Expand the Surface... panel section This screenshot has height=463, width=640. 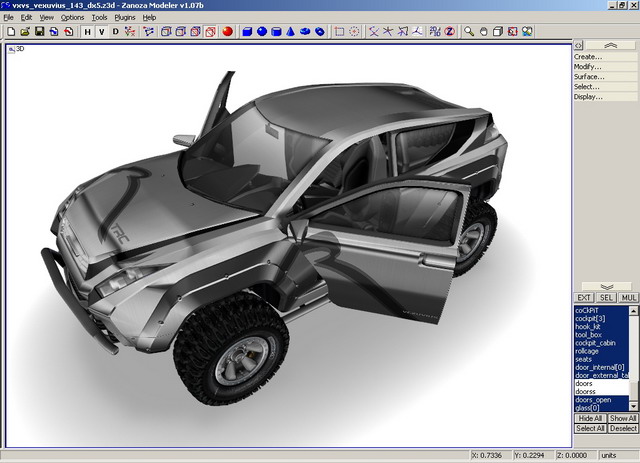point(589,77)
